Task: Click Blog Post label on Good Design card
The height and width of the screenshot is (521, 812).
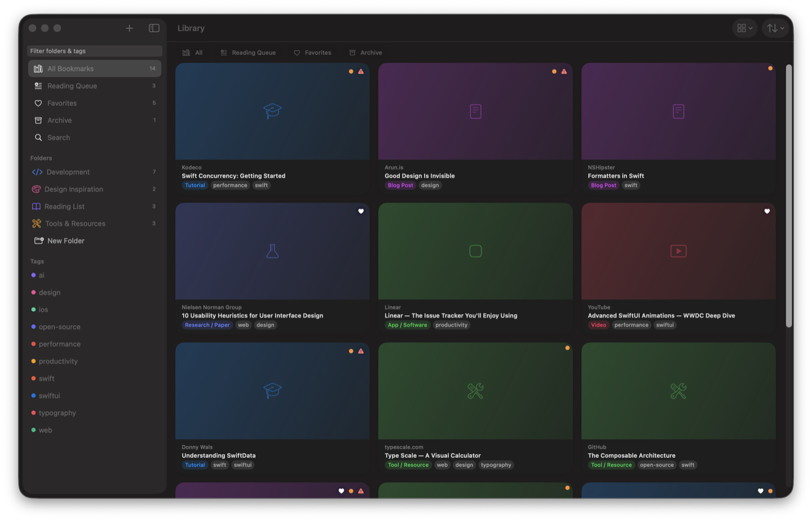Action: (x=400, y=186)
